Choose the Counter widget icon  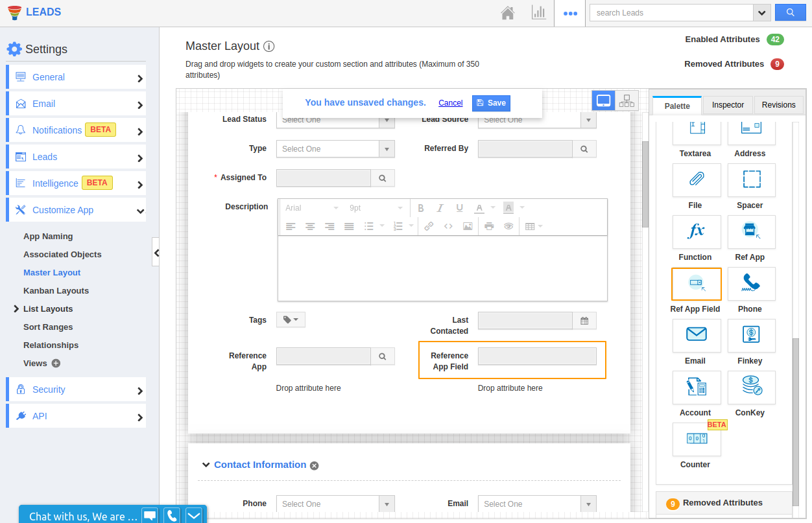point(696,439)
